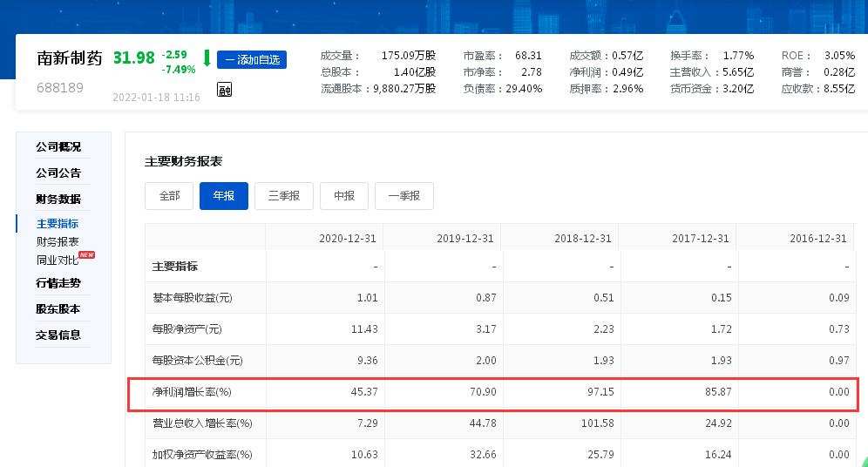This screenshot has height=467, width=868.
Task: Click the 融 margin trading icon
Action: [224, 90]
